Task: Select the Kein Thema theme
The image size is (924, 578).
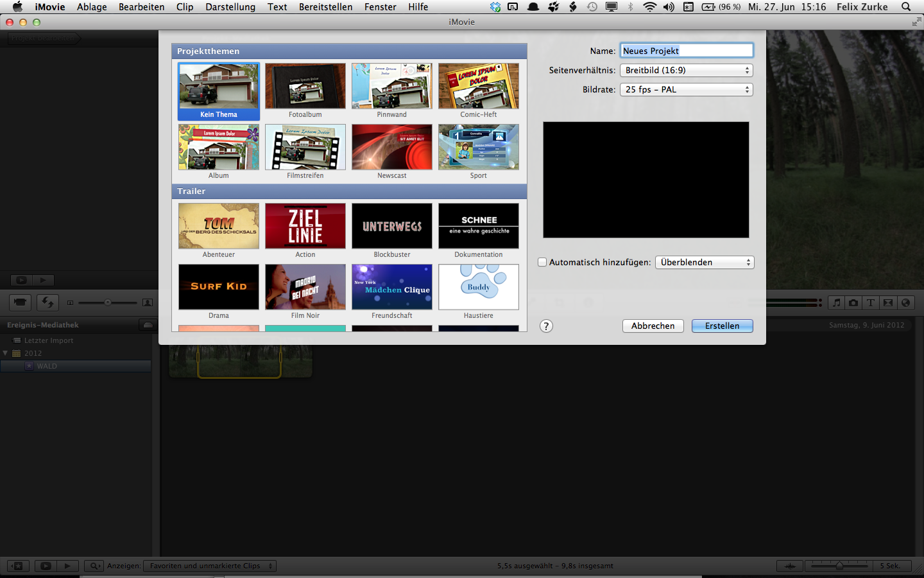Action: tap(219, 91)
